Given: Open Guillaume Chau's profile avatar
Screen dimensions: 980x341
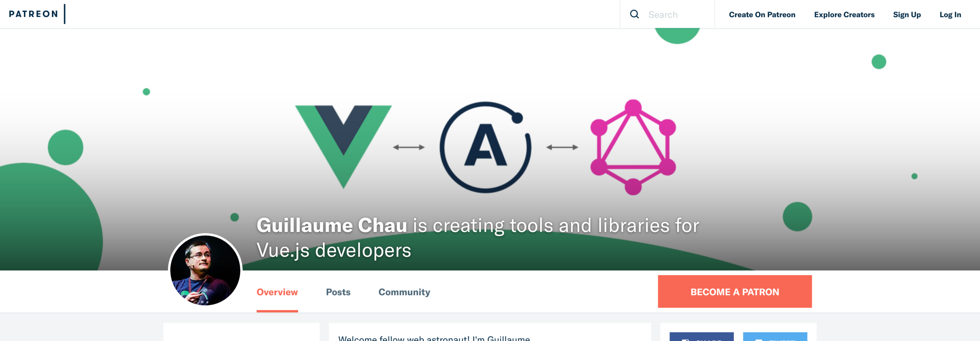Looking at the screenshot, I should [205, 270].
